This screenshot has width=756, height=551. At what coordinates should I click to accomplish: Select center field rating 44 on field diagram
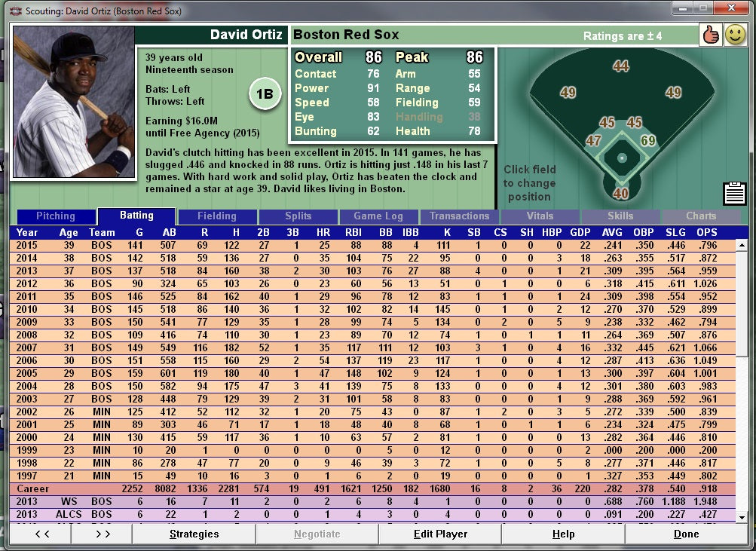[x=620, y=67]
